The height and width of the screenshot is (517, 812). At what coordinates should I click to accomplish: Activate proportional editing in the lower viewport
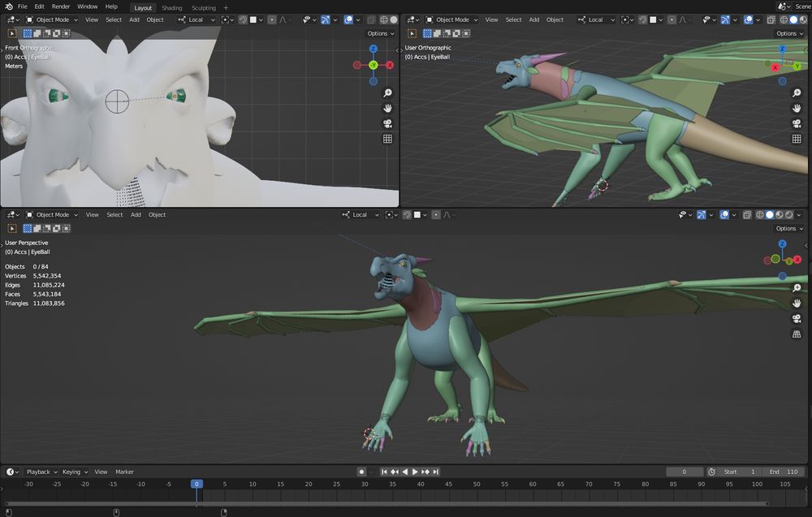[436, 214]
